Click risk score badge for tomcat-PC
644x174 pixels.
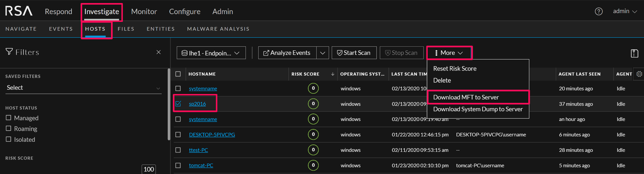click(313, 165)
